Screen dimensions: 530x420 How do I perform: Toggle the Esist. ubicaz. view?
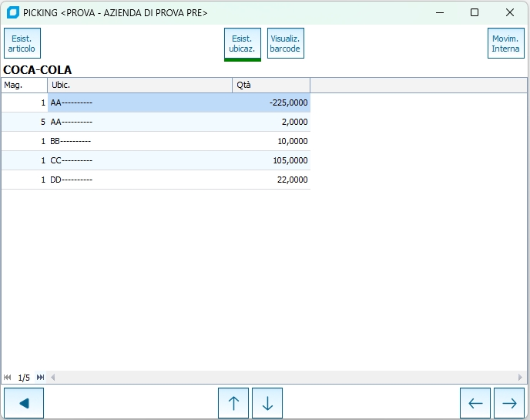[242, 44]
